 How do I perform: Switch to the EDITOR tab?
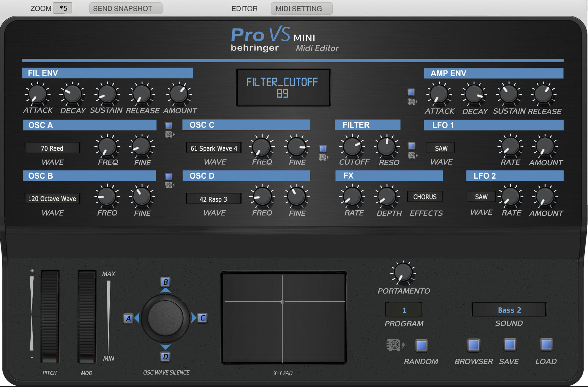tap(244, 8)
